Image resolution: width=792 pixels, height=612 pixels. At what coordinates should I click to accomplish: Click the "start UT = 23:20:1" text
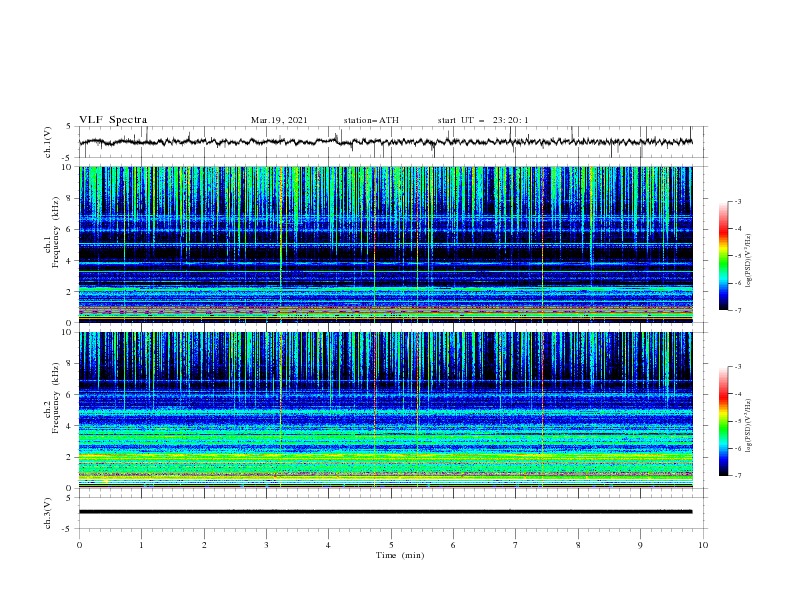[x=482, y=120]
